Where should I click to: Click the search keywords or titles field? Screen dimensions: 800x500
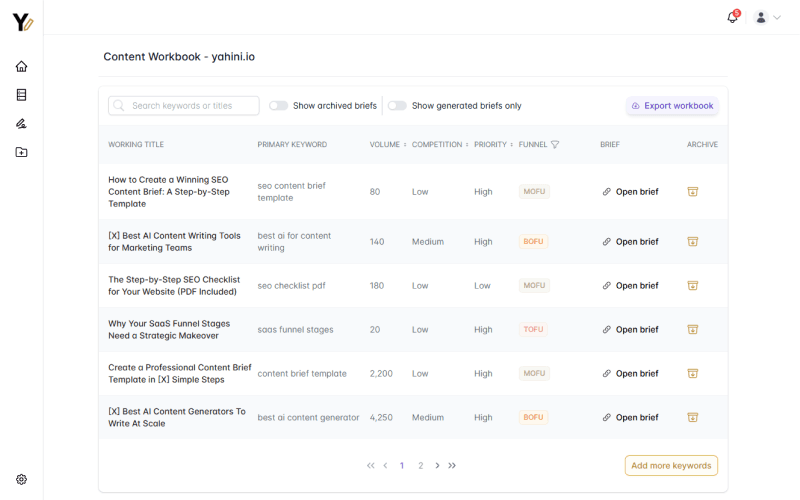coord(184,106)
